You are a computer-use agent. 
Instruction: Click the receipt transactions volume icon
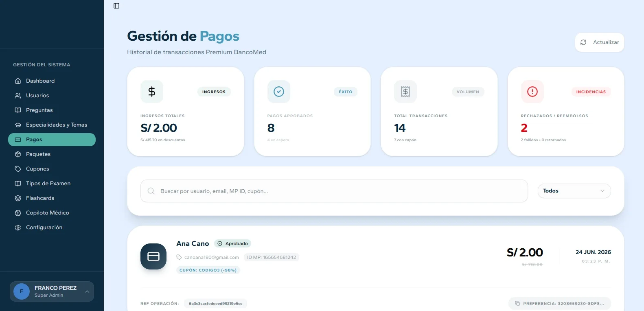405,92
